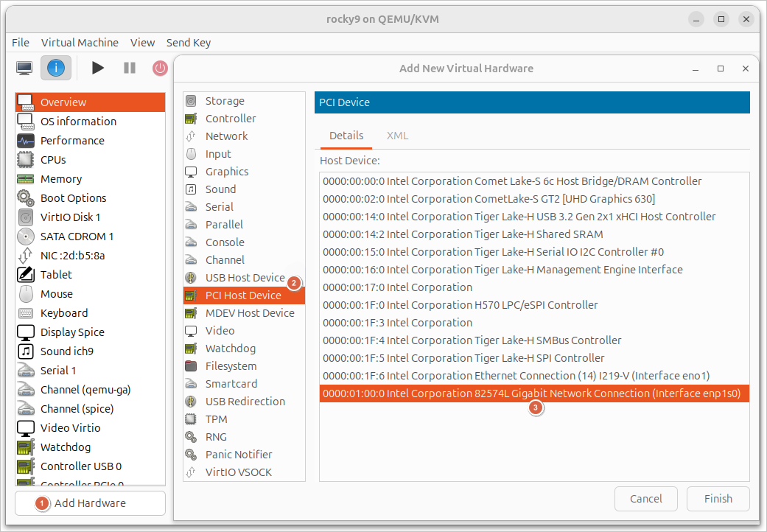Click the Add Hardware button
The image size is (767, 532).
pos(90,503)
